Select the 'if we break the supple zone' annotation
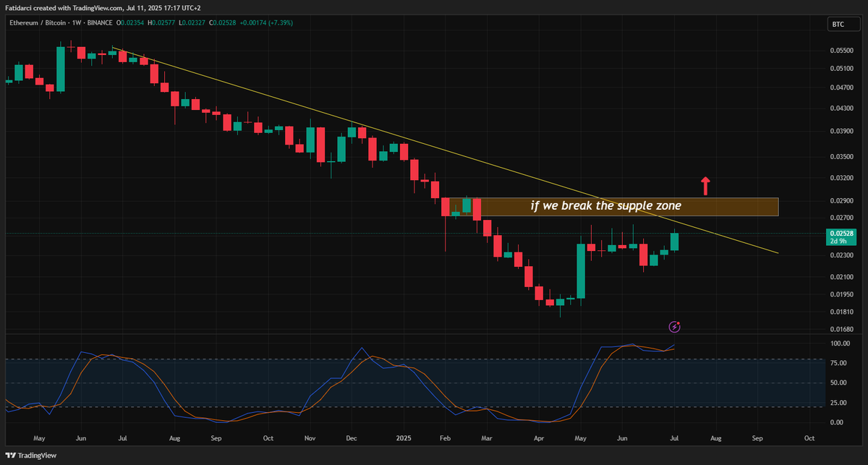Screen dimensions: 868x465 (605, 207)
